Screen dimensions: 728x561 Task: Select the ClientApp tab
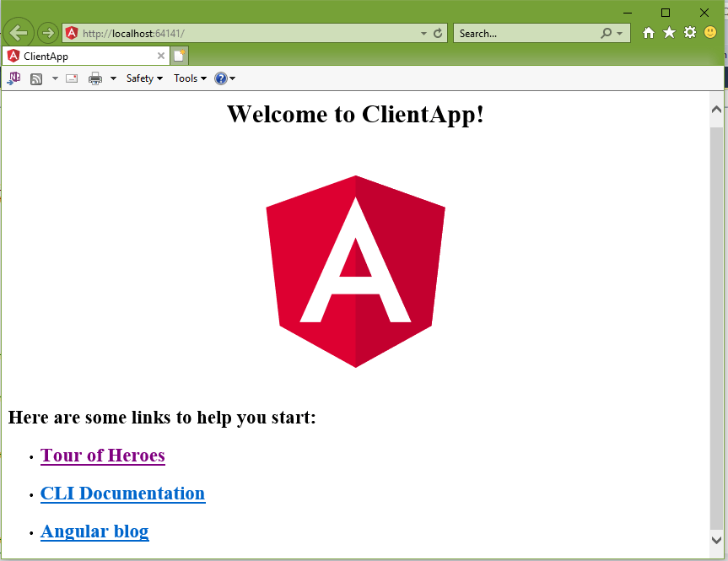point(80,57)
